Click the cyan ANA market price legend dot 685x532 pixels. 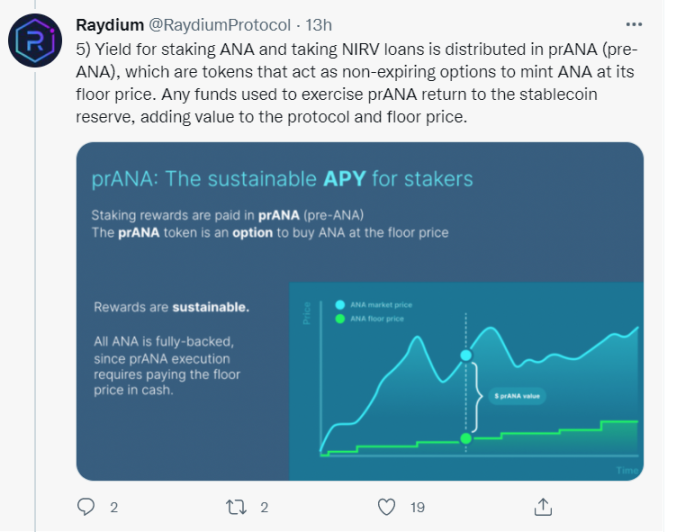(x=340, y=305)
